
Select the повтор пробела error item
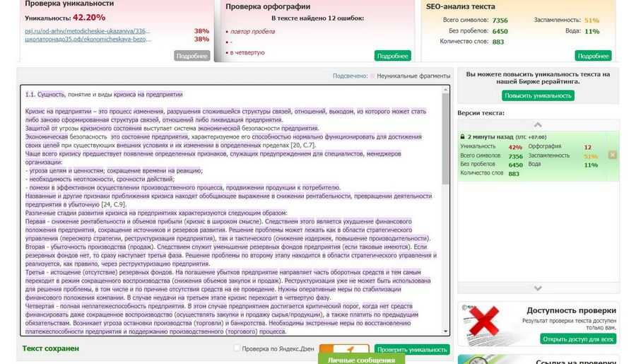coord(252,31)
